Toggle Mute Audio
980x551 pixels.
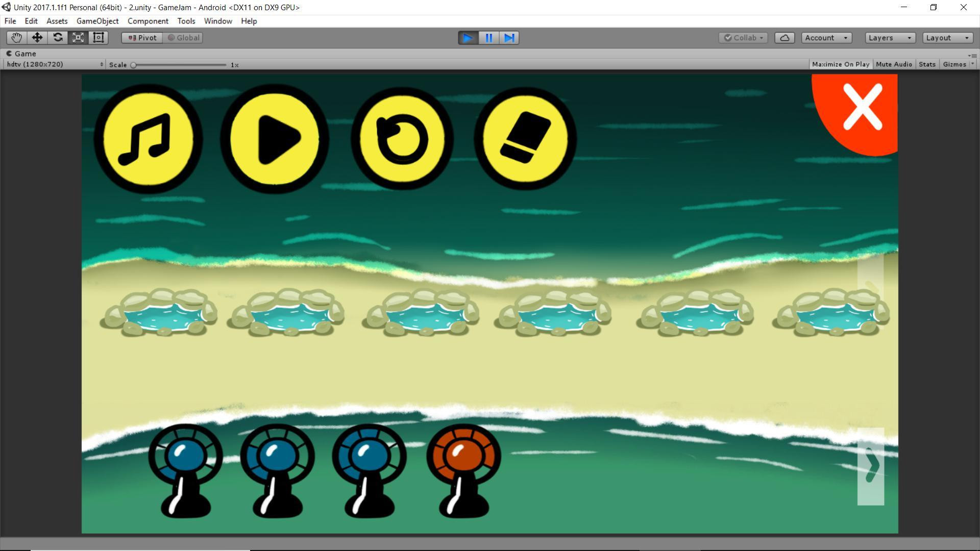click(894, 64)
